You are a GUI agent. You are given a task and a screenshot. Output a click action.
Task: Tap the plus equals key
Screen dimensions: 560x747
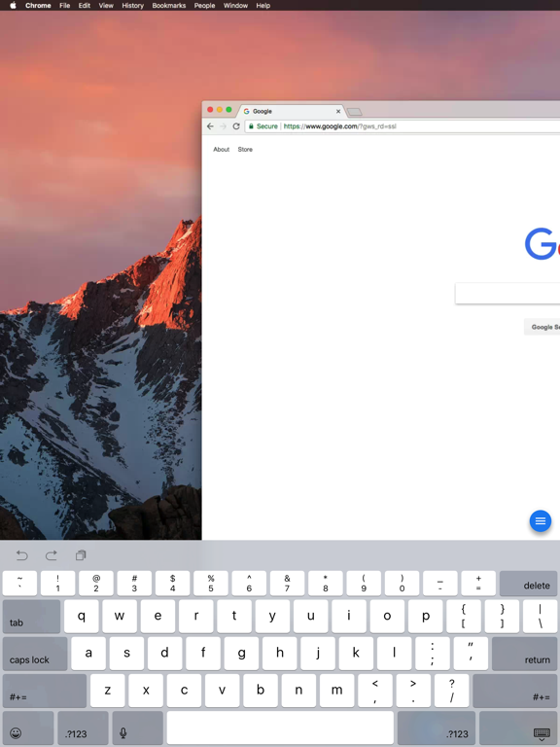[x=478, y=584]
